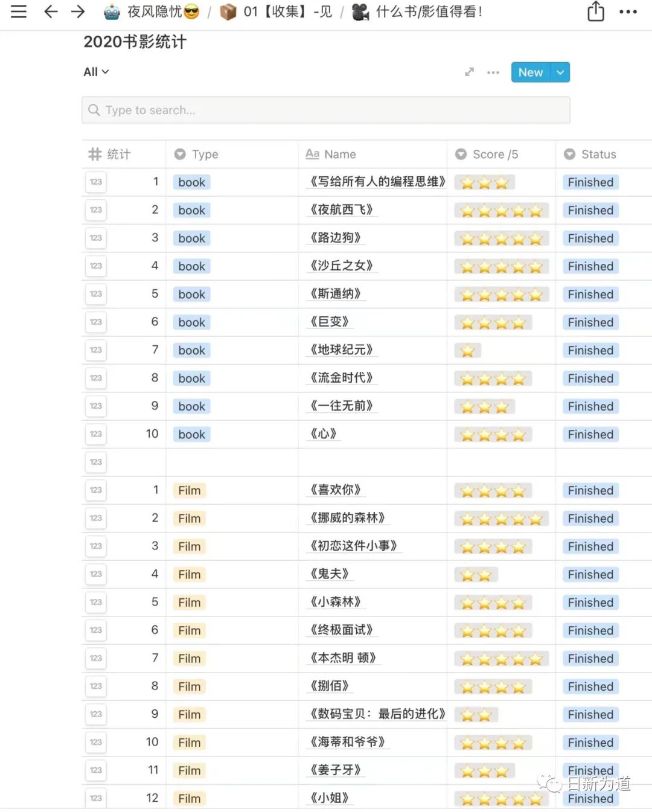652x812 pixels.
Task: Click Score /5 column header
Action: [x=501, y=154]
